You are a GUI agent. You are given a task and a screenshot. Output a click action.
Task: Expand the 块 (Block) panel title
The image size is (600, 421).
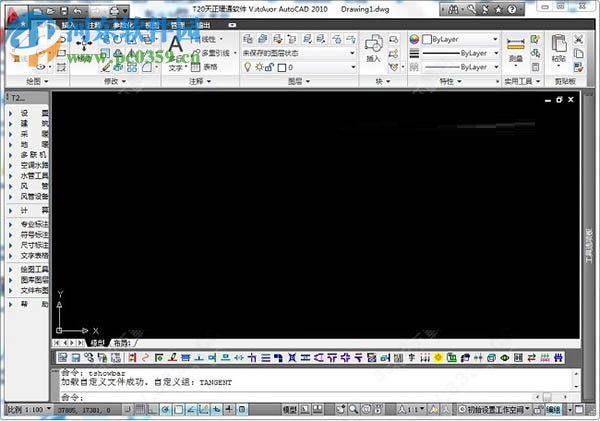[383, 81]
